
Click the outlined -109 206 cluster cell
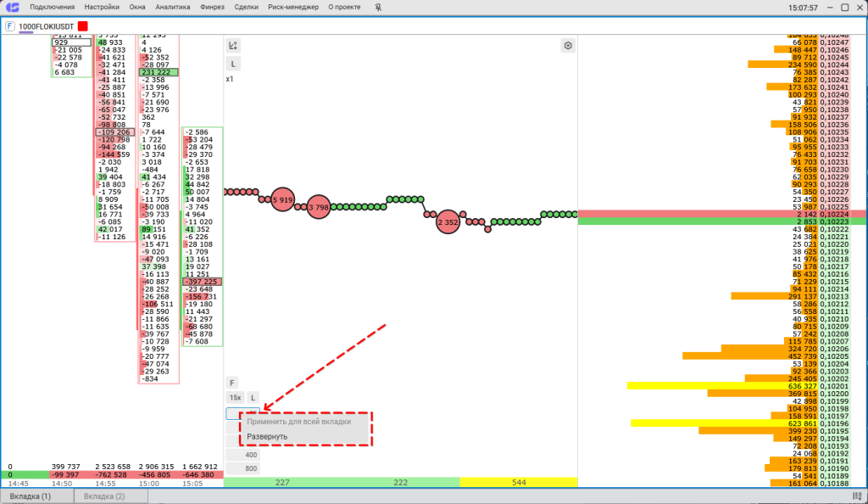pyautogui.click(x=115, y=132)
